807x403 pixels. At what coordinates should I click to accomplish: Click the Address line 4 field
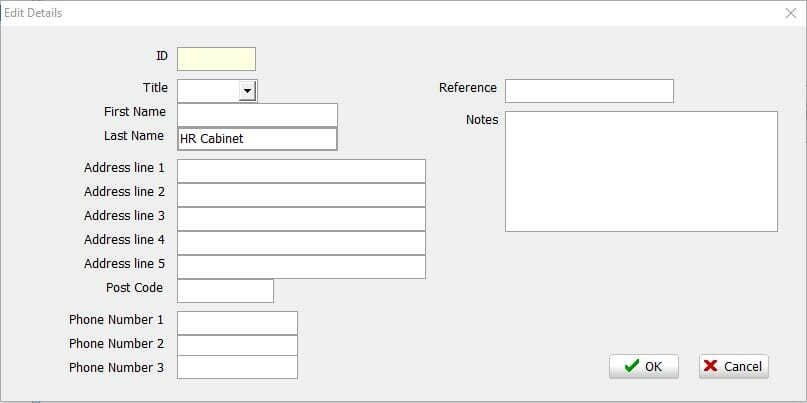pyautogui.click(x=301, y=243)
